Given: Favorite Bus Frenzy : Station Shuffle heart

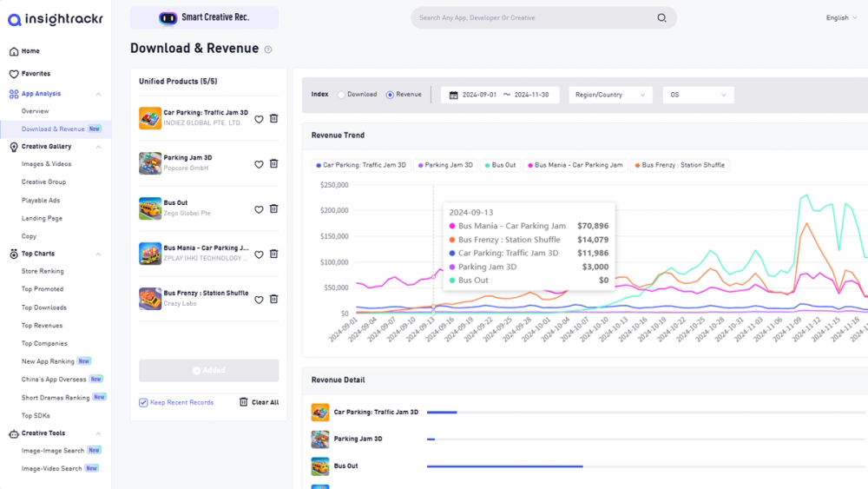Looking at the screenshot, I should pyautogui.click(x=259, y=300).
